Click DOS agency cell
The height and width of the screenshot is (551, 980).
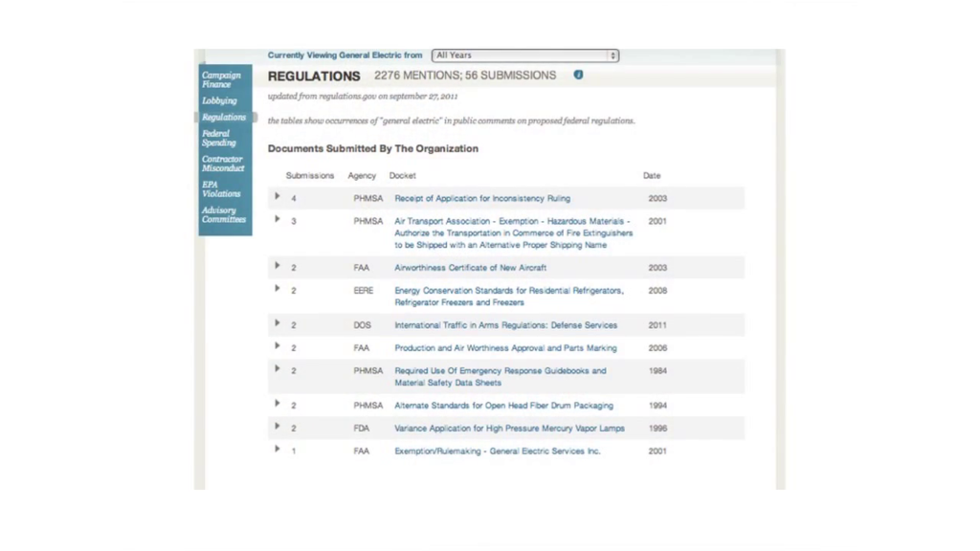(x=362, y=325)
